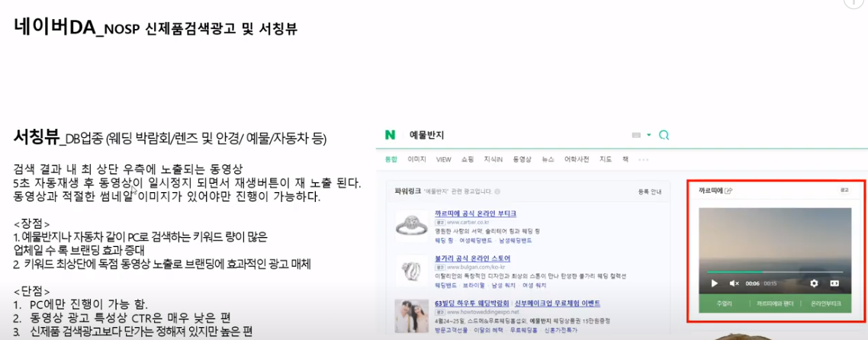Click the external link icon beside 까르띠에
868x340 pixels.
(x=729, y=191)
